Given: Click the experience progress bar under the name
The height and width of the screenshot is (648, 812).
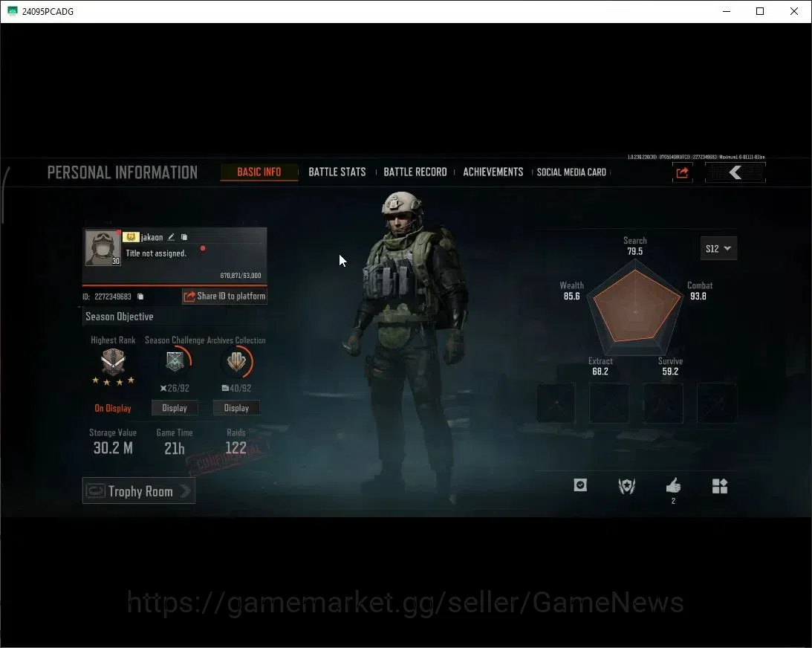Looking at the screenshot, I should point(175,285).
